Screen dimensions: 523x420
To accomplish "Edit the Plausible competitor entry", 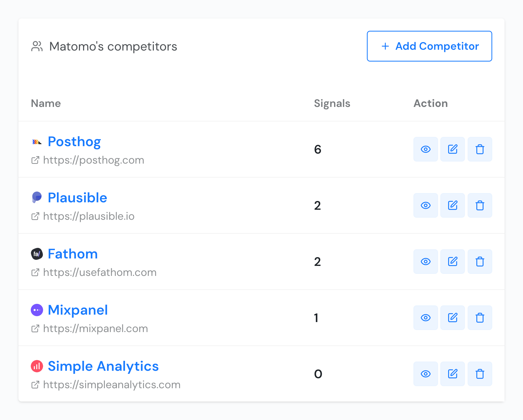I will (x=452, y=205).
